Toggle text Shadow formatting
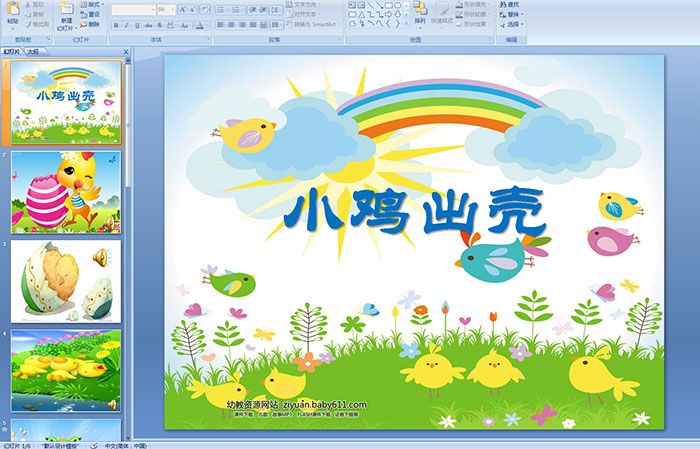This screenshot has width=700, height=449. 160,25
